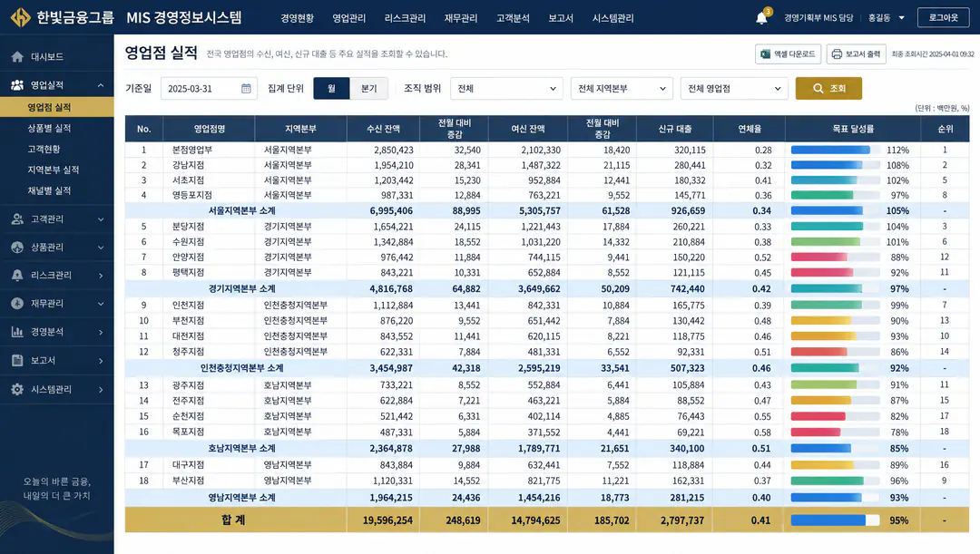This screenshot has height=554, width=980.
Task: Open 경영현황 in the top menu
Action: coord(297,18)
